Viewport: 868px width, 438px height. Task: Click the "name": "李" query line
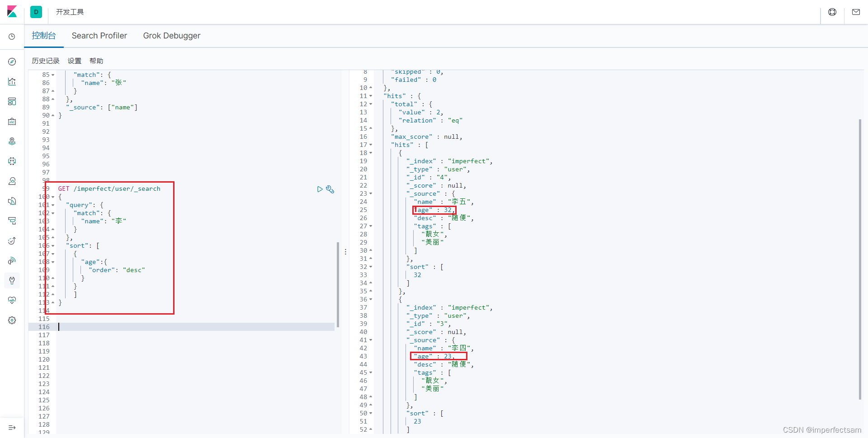[x=104, y=221]
